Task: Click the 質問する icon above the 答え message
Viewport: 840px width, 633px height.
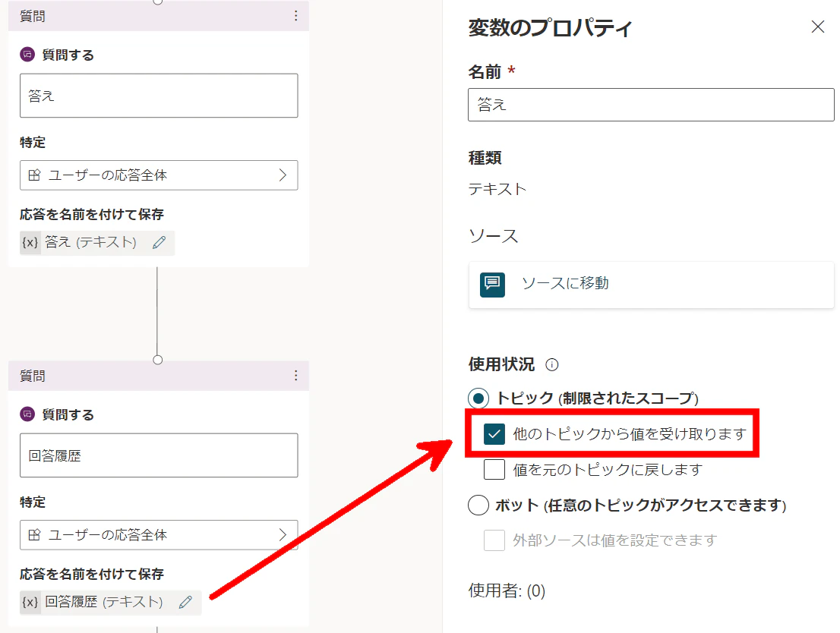Action: click(x=27, y=55)
